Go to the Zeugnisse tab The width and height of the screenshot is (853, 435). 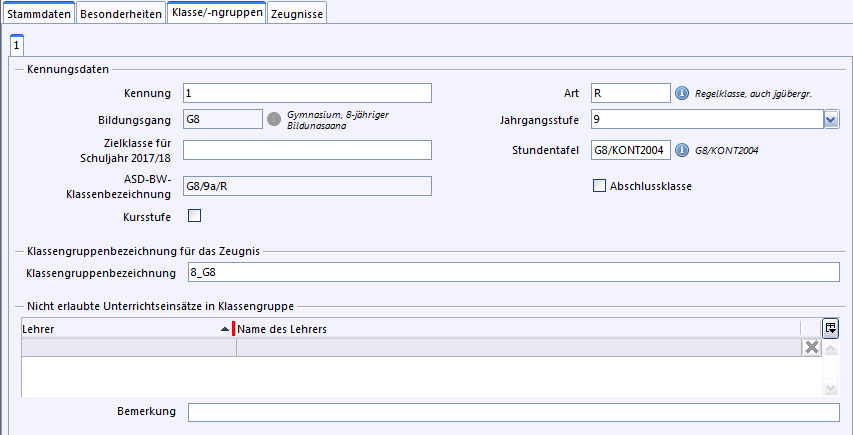297,15
